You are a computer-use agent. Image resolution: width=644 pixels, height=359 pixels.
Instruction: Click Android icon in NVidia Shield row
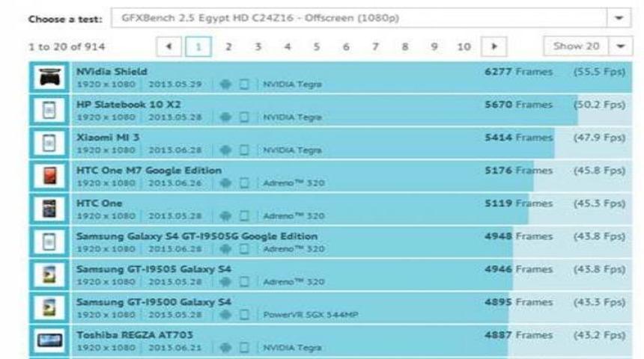pyautogui.click(x=225, y=84)
